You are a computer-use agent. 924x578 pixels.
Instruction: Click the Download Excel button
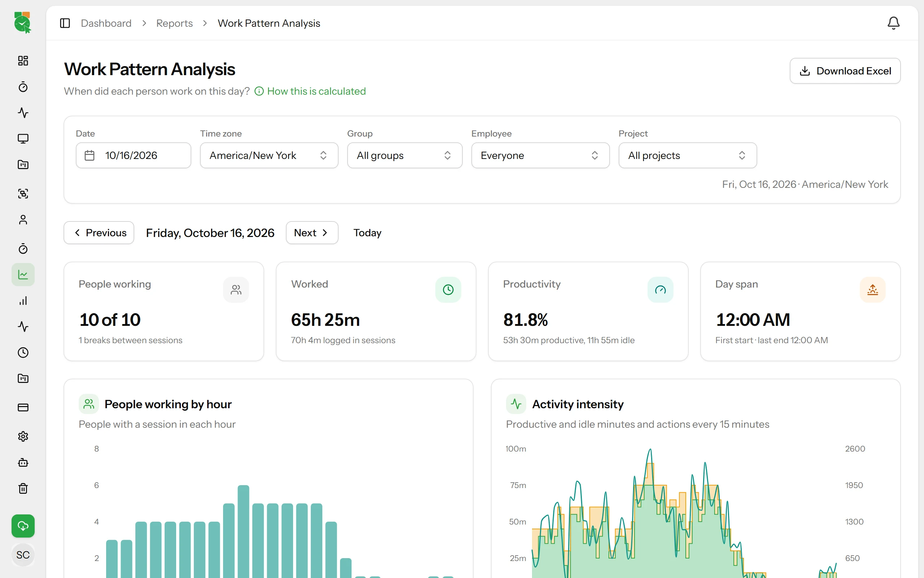[x=845, y=71]
